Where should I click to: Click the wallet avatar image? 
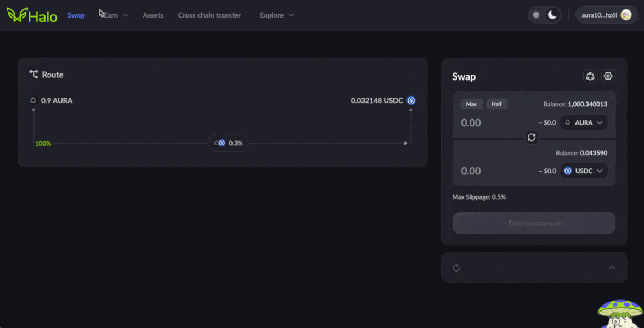[626, 15]
